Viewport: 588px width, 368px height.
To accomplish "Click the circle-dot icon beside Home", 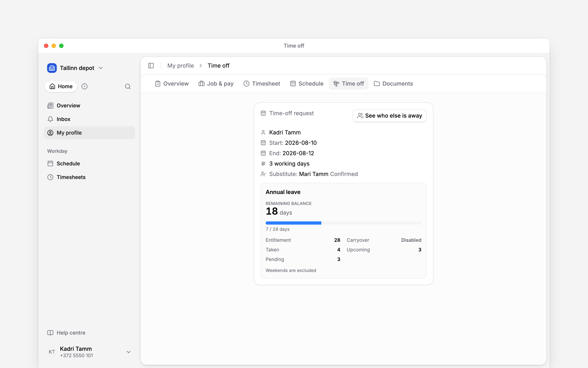I will pyautogui.click(x=84, y=86).
